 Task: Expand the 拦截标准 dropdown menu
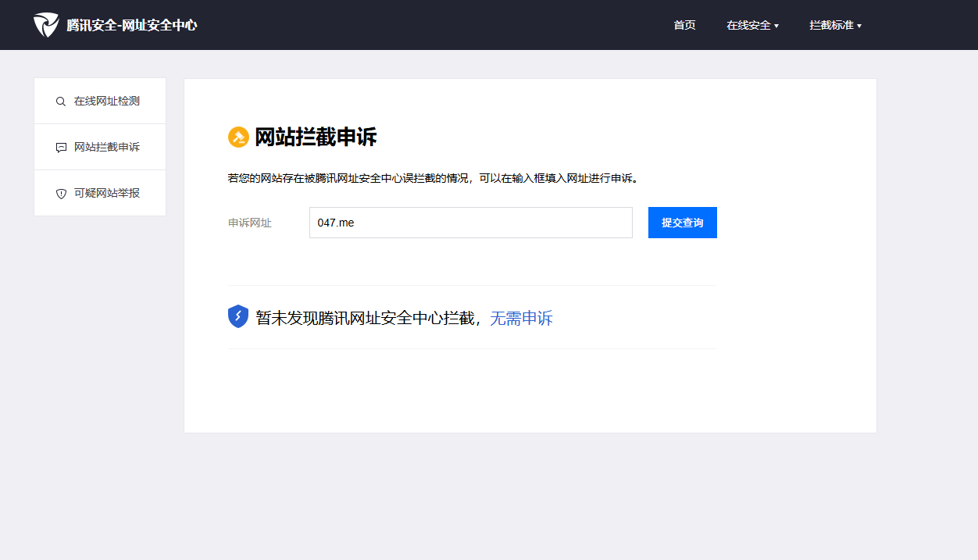pyautogui.click(x=835, y=25)
